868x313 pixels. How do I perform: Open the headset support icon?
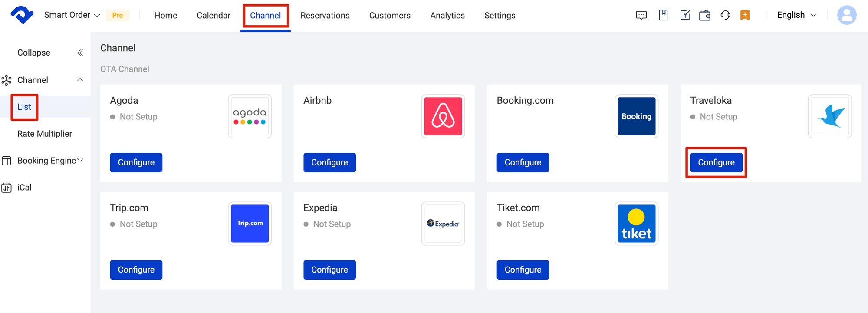725,15
